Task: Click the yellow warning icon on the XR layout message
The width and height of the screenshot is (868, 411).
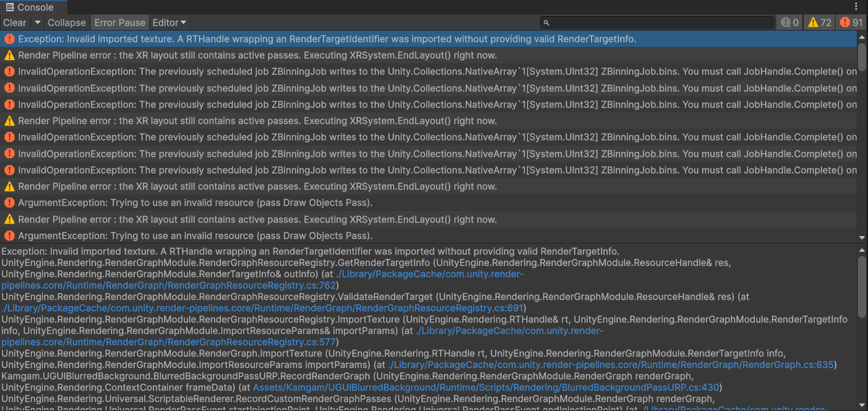Action: pyautogui.click(x=9, y=55)
